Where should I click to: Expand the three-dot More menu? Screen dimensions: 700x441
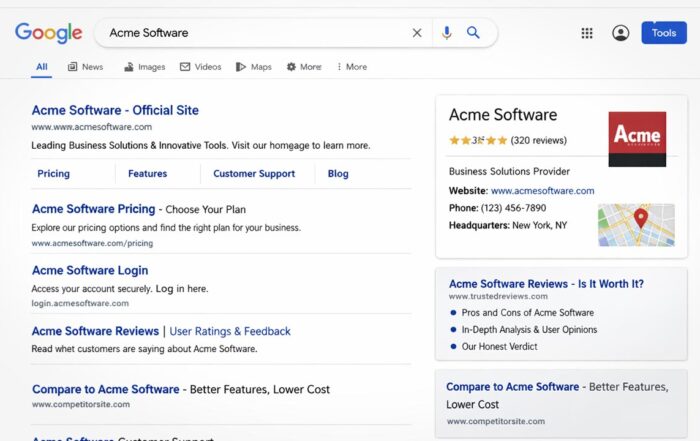351,67
